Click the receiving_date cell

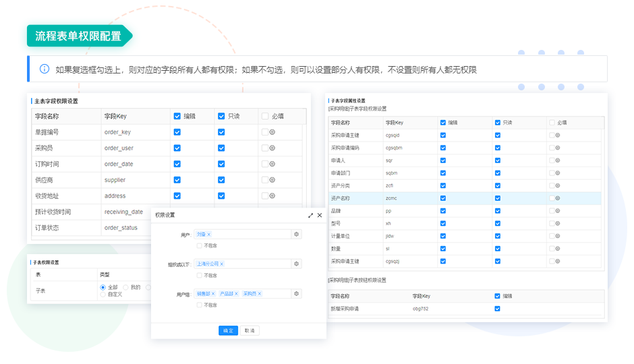click(x=123, y=212)
